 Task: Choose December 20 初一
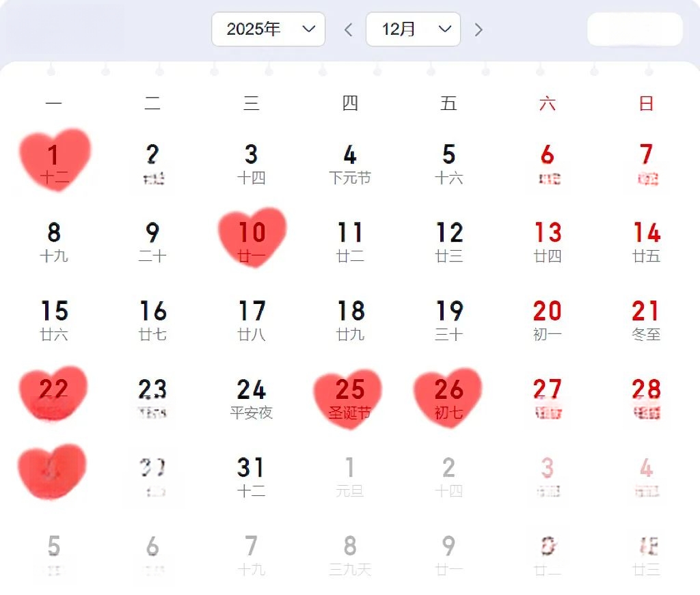click(x=547, y=320)
